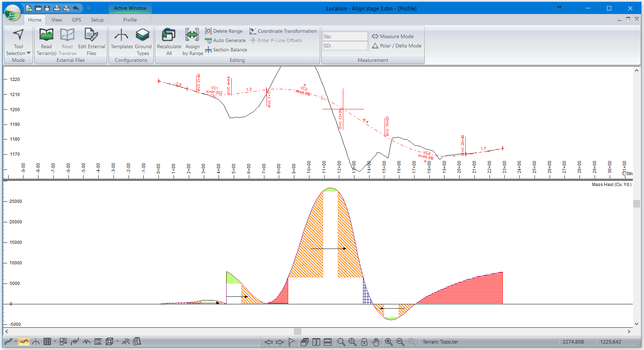Select the pan hand tool in status bar
Image resolution: width=644 pixels, height=350 pixels.
(375, 342)
